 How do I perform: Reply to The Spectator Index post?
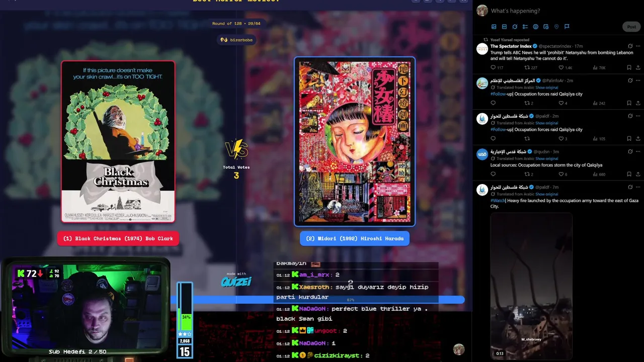pyautogui.click(x=493, y=67)
